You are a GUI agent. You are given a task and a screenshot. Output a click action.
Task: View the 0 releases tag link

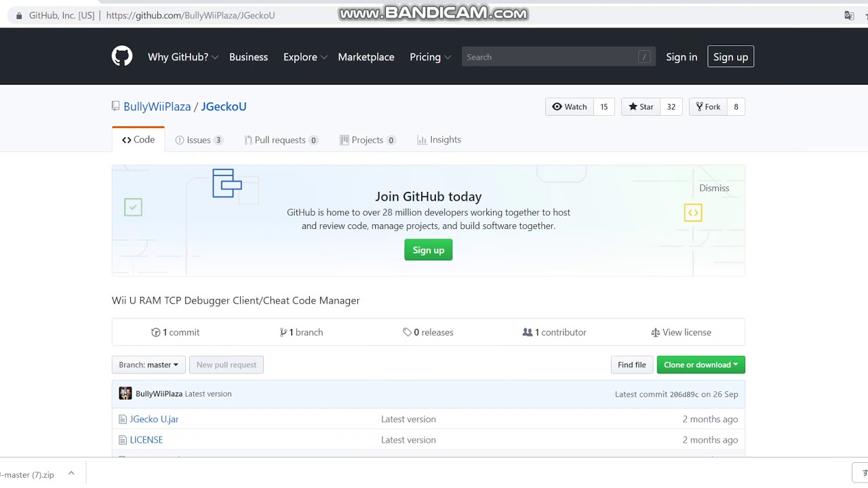(428, 332)
